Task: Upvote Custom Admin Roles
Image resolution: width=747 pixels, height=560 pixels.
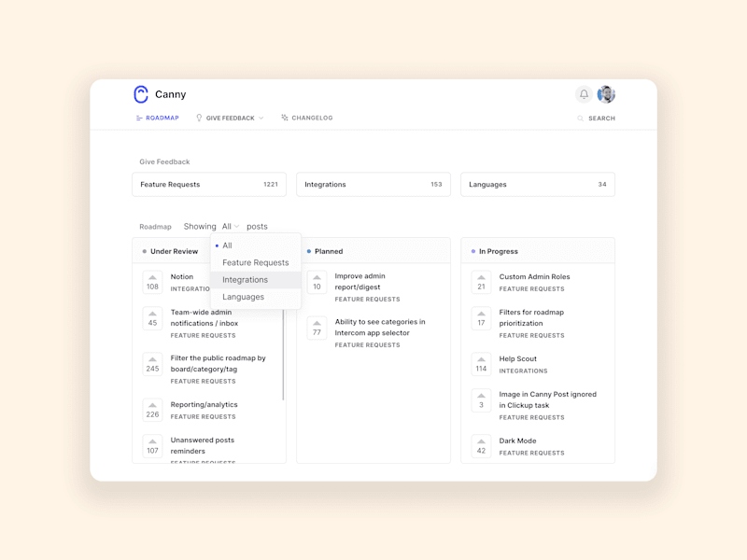Action: 481,282
